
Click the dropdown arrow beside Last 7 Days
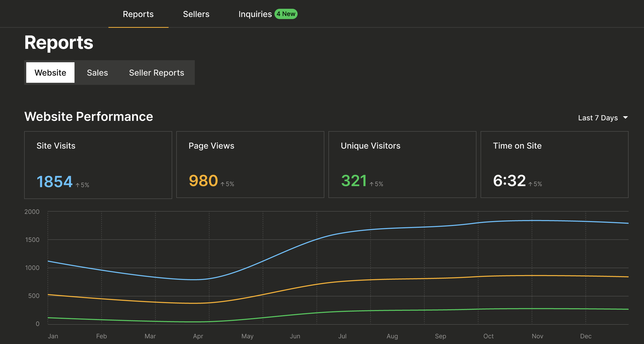pos(625,118)
